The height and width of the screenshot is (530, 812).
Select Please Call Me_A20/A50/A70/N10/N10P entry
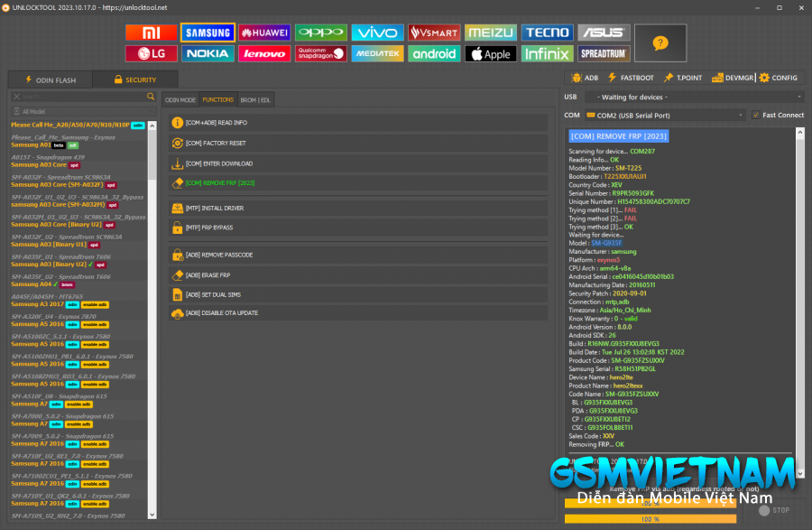coord(78,125)
